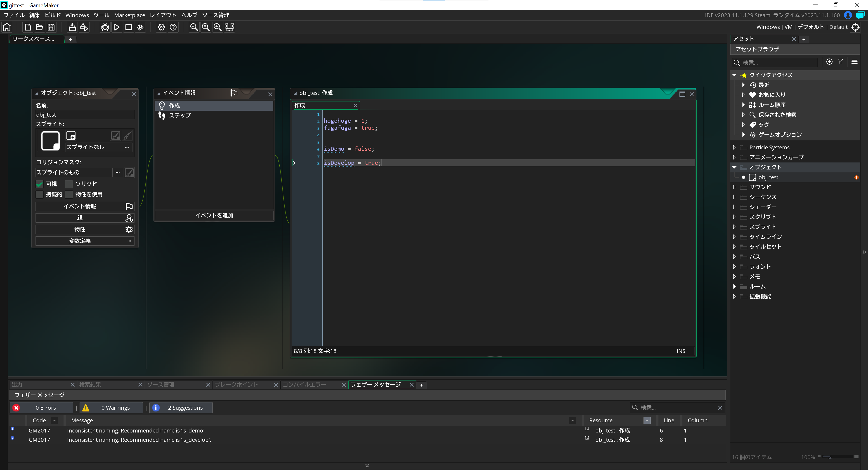Open the target manager crosshair icon
This screenshot has height=470, width=868.
coord(855,27)
